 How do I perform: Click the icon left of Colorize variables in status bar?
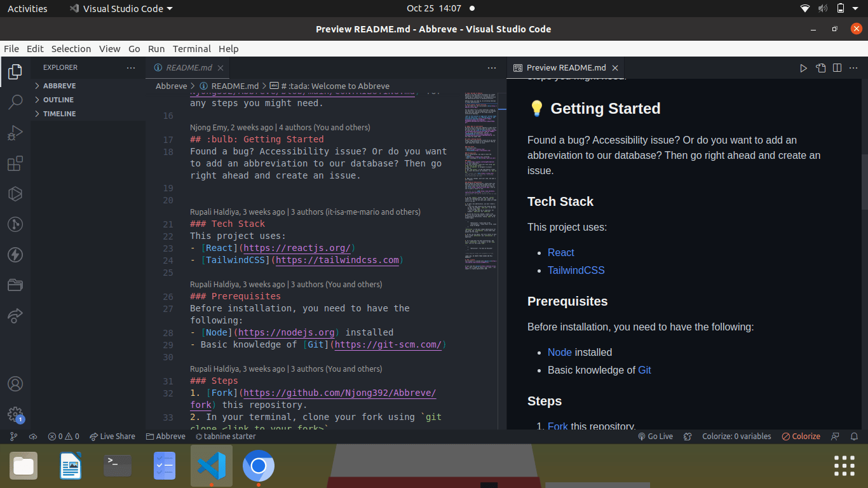(x=687, y=437)
